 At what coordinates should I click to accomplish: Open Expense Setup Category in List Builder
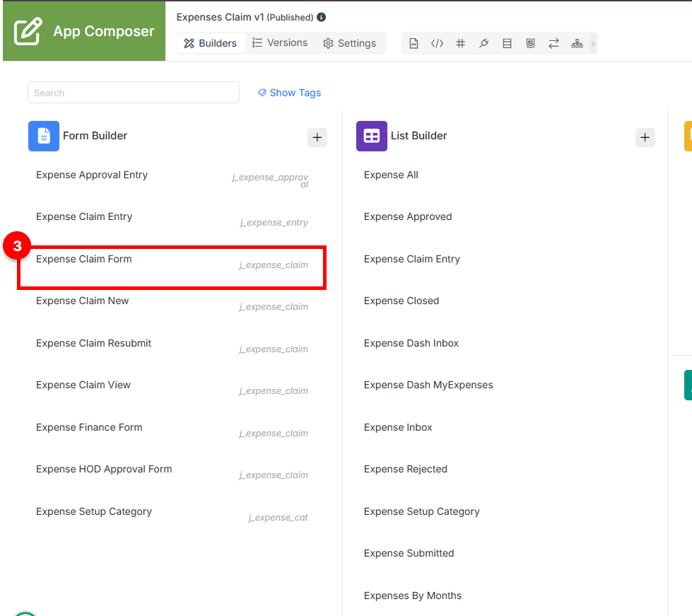tap(422, 511)
